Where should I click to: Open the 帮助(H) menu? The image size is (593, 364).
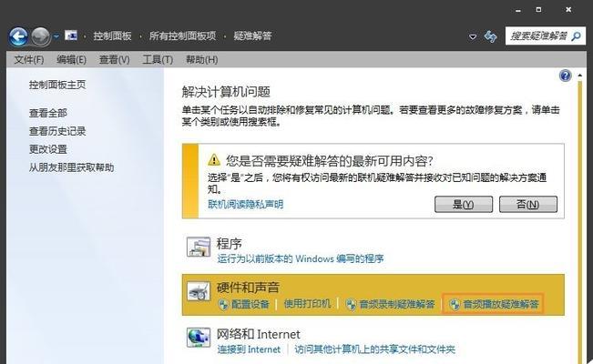[201, 59]
